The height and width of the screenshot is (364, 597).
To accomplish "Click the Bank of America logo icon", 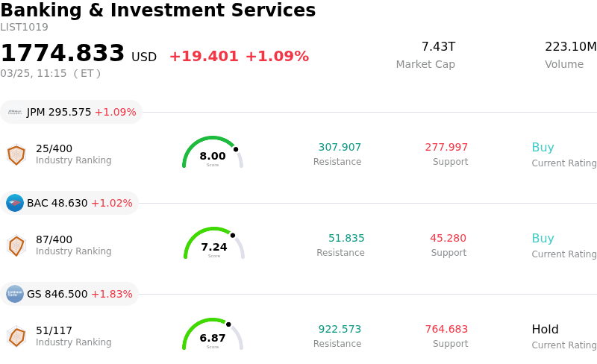I will (15, 203).
